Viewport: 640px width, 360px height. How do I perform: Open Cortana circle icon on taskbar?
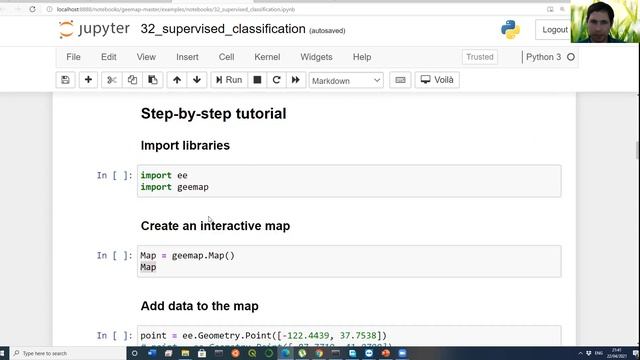134,353
